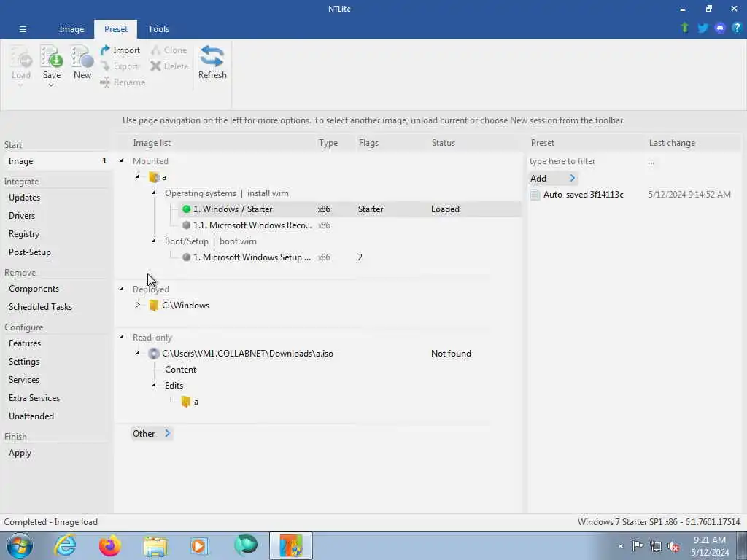The width and height of the screenshot is (747, 560).
Task: Click folder 'a' icon under Edits
Action: point(186,402)
